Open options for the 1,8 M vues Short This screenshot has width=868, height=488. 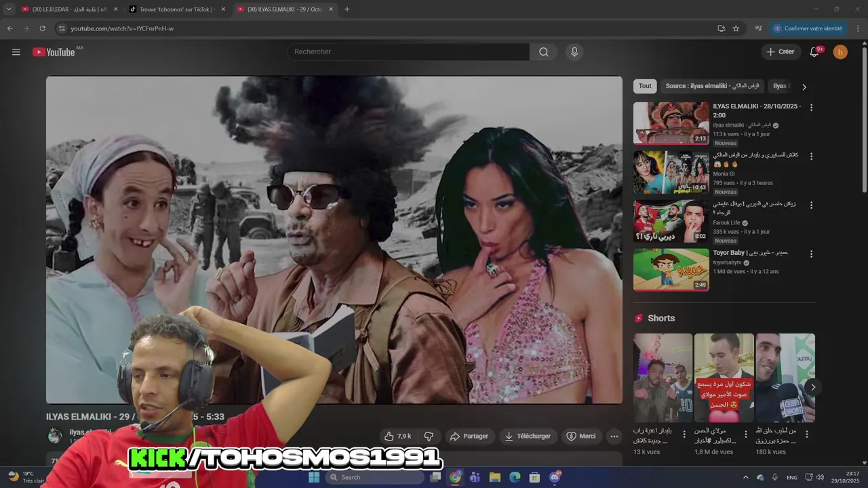(x=746, y=434)
